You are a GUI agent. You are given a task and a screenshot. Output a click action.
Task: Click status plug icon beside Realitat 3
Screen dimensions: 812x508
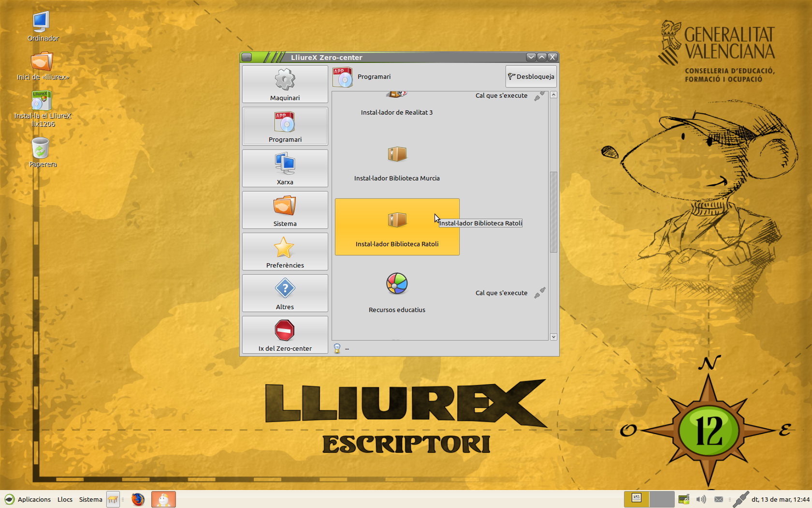(539, 96)
